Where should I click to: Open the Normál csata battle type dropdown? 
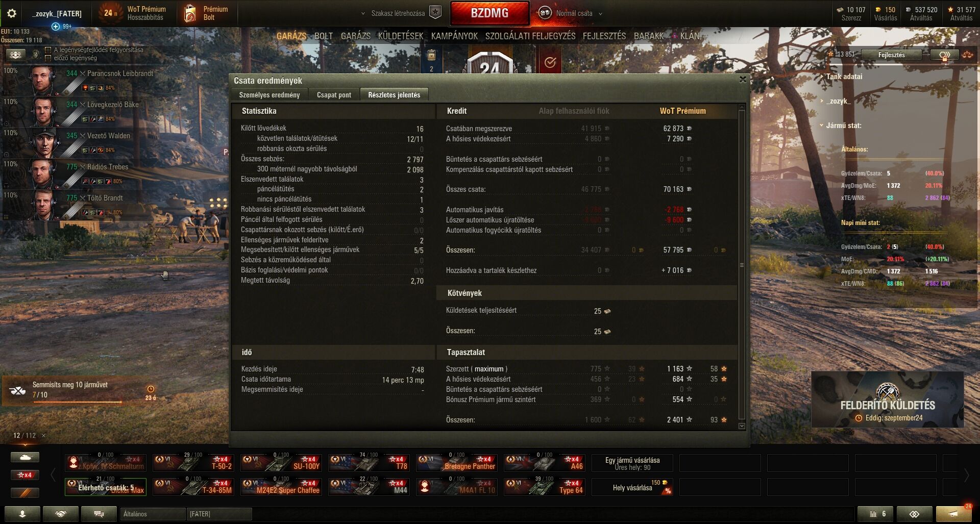point(574,13)
